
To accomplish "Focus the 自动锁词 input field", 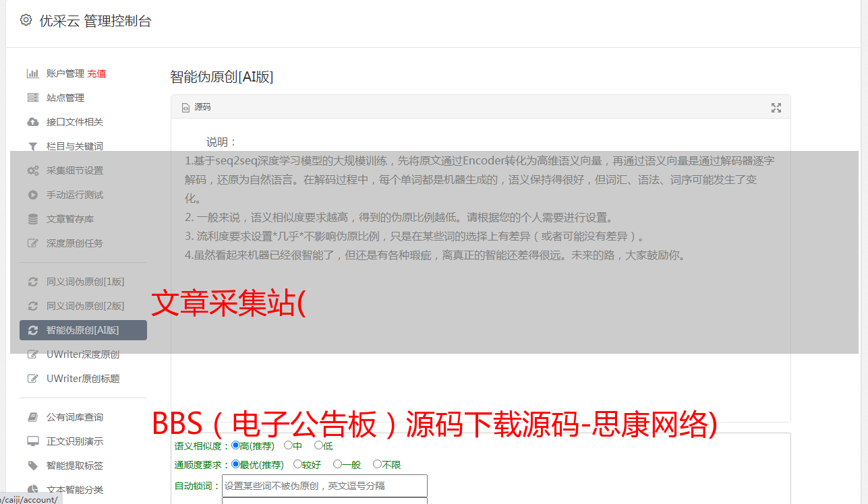I will [324, 486].
